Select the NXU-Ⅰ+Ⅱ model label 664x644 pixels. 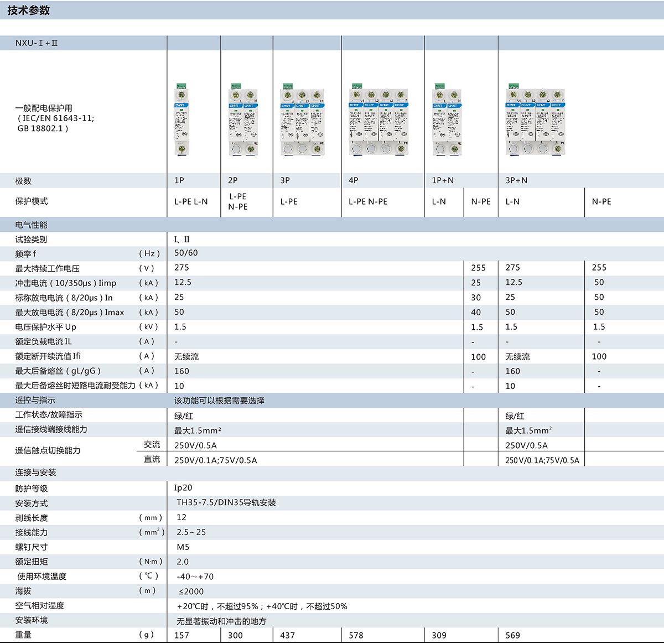click(37, 43)
